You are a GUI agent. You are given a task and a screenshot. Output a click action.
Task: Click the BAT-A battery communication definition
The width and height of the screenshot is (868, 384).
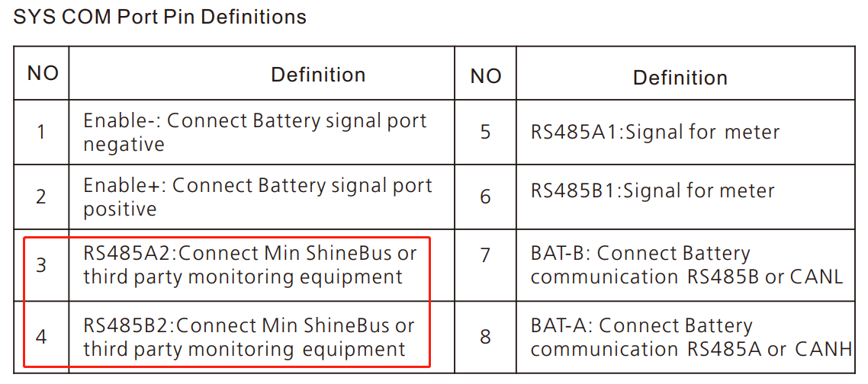pyautogui.click(x=691, y=338)
